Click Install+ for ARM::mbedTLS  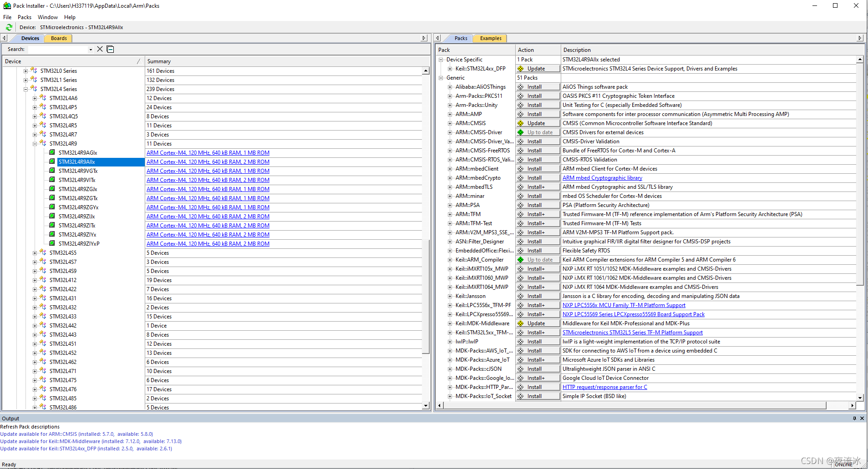[538, 187]
